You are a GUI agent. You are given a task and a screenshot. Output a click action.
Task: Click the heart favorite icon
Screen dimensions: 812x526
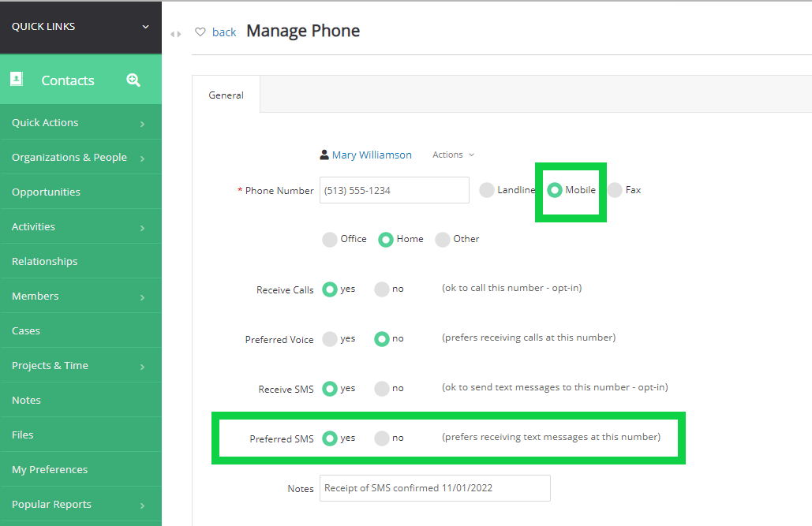[200, 32]
